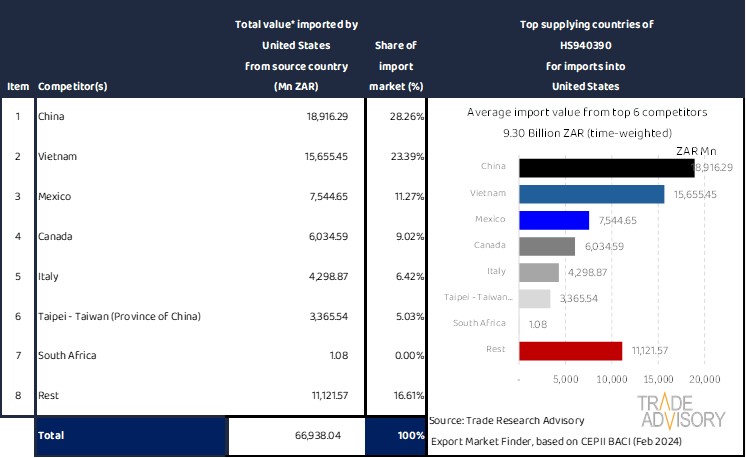Click the South Africa row name
The height and width of the screenshot is (458, 746).
[68, 355]
